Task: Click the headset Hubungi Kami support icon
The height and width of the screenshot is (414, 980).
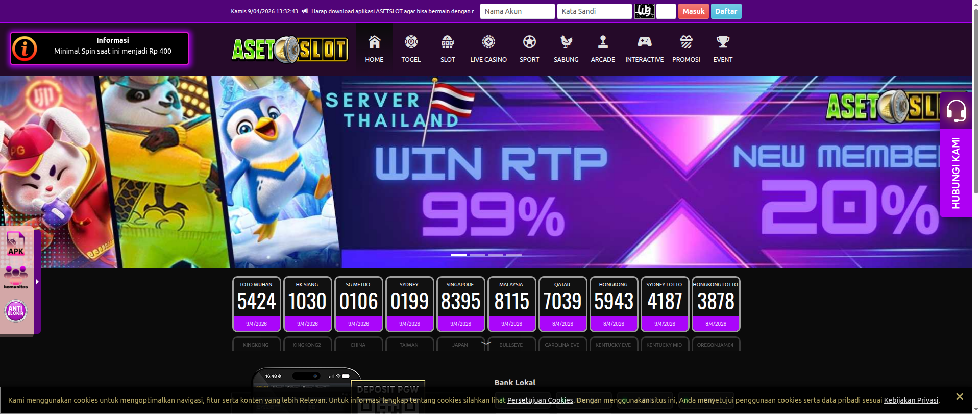Action: pos(955,111)
